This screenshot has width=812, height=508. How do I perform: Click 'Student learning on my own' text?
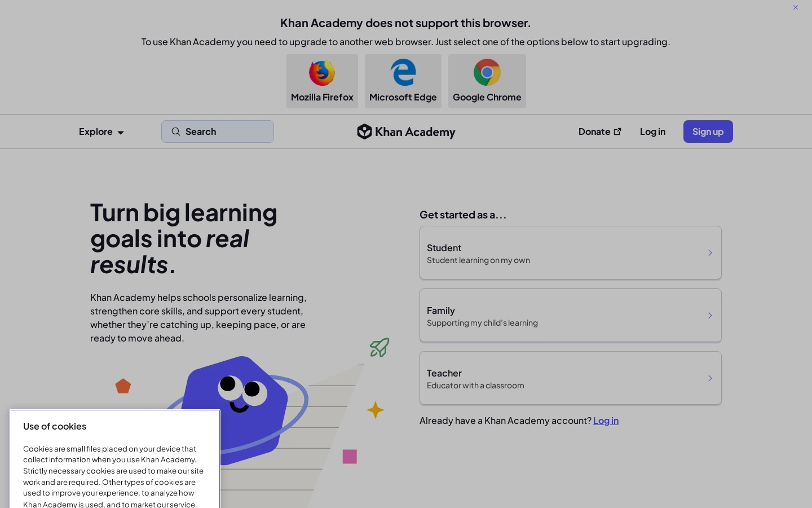click(x=478, y=260)
